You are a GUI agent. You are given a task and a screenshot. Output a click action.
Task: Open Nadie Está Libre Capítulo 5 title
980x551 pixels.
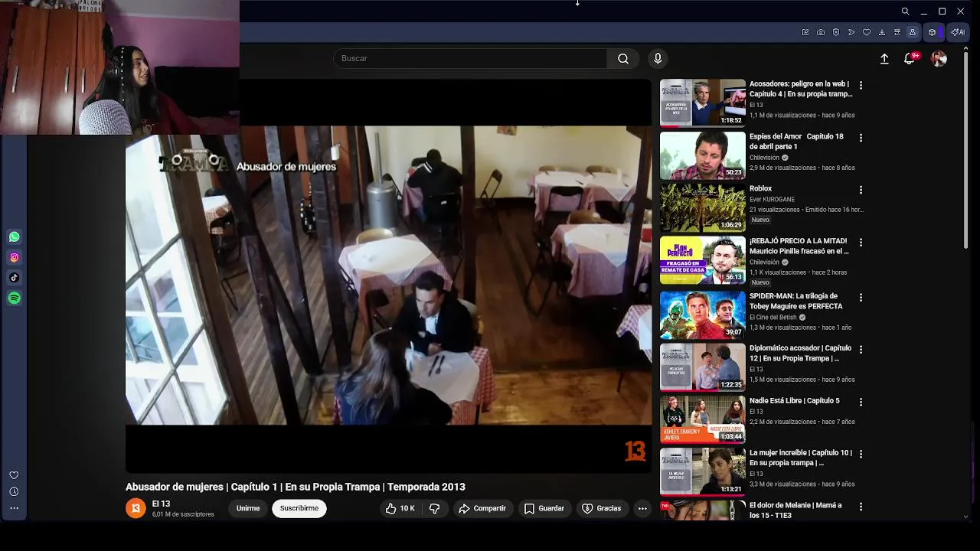[x=794, y=400]
